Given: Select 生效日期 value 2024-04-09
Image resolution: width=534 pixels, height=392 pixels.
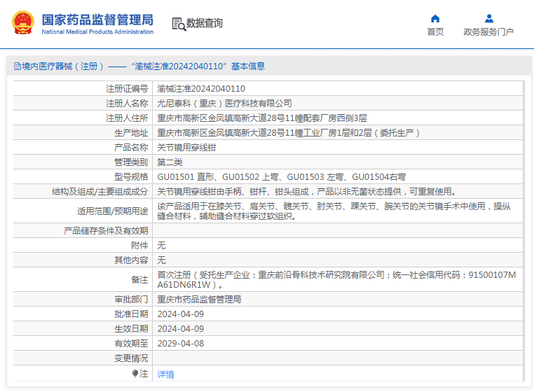Looking at the screenshot, I should pos(181,329).
